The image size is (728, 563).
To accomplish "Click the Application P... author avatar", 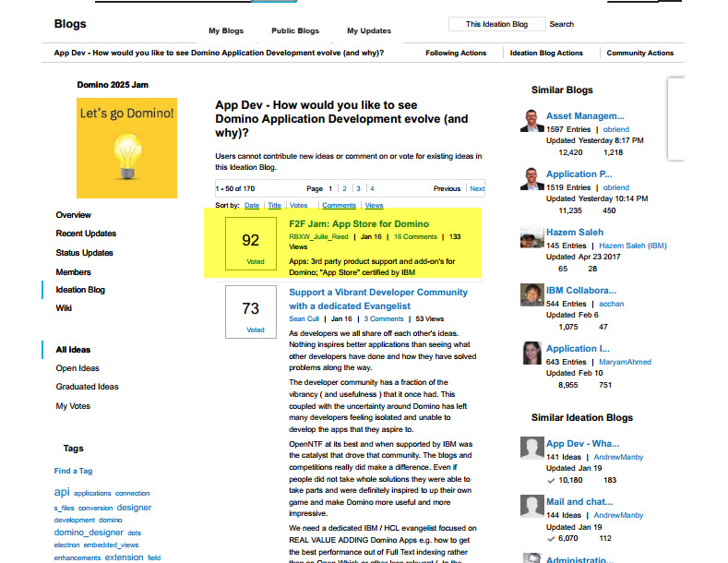I will pos(532,179).
